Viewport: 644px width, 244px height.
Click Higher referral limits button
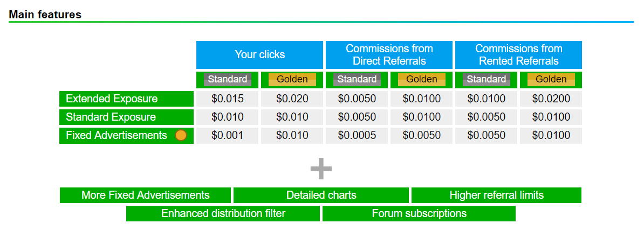pos(497,195)
